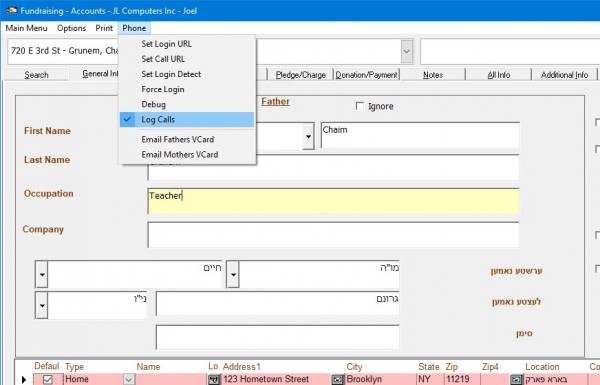
Task: Click the Address1 column header
Action: (241, 367)
